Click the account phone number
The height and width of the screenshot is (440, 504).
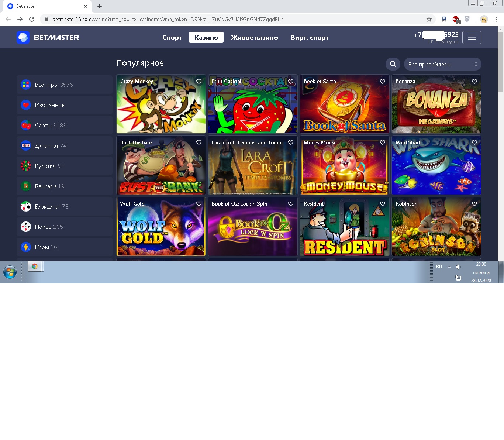[436, 35]
